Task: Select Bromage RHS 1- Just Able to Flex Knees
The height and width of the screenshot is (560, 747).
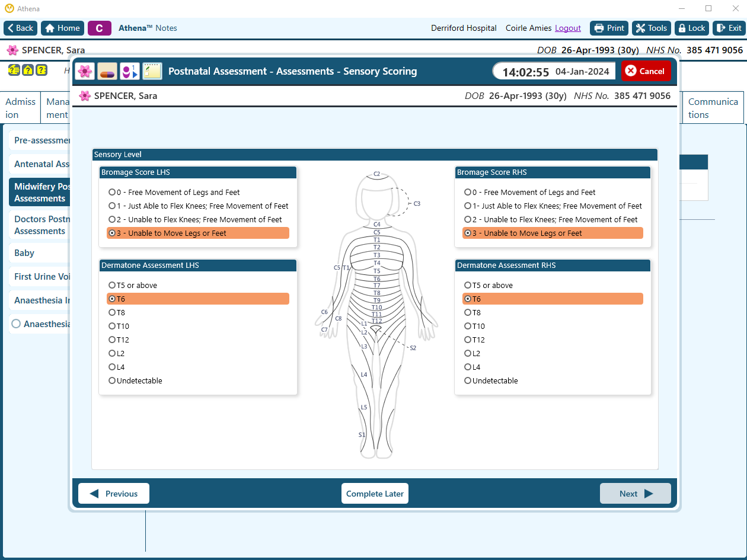Action: coord(553,206)
